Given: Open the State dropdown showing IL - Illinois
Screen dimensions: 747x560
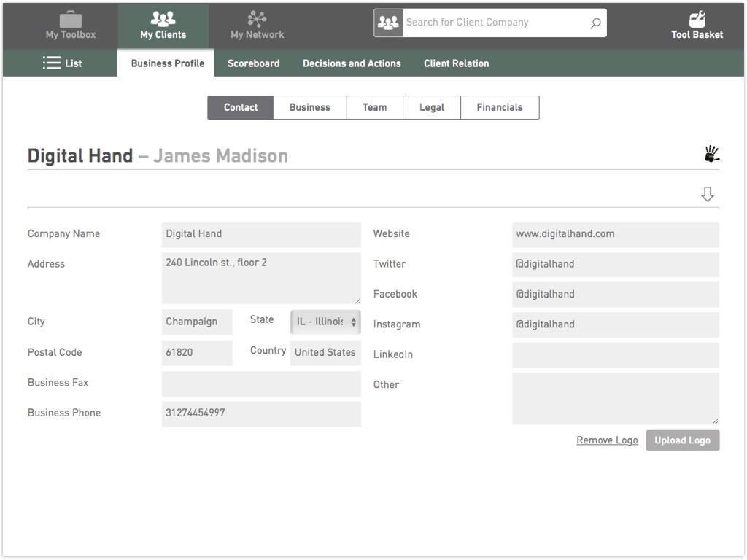Looking at the screenshot, I should (x=325, y=322).
